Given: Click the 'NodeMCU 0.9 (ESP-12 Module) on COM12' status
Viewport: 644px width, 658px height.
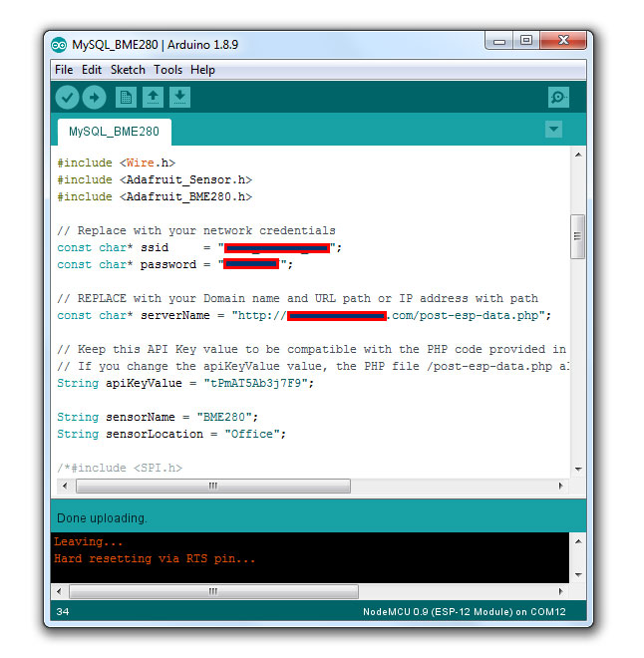Looking at the screenshot, I should [x=464, y=612].
